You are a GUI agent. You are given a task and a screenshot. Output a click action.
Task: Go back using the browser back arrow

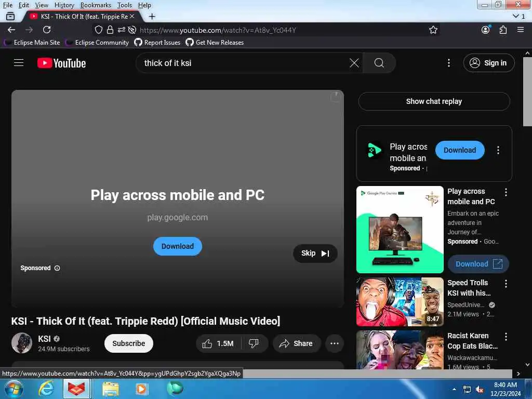point(11,30)
